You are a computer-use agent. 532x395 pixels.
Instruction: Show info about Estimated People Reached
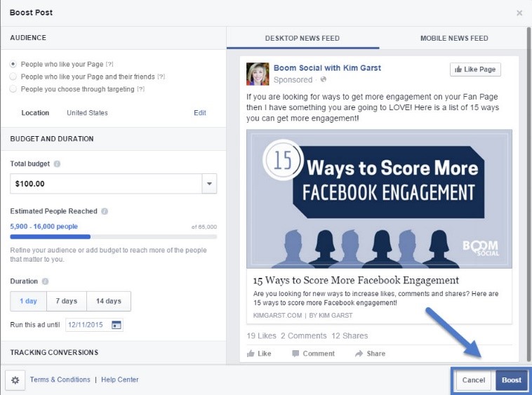tap(105, 211)
